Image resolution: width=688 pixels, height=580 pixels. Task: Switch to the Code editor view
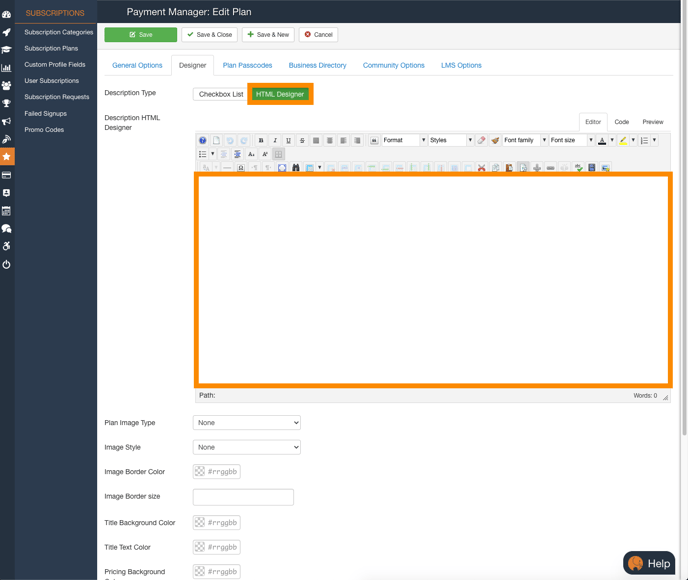[621, 122]
